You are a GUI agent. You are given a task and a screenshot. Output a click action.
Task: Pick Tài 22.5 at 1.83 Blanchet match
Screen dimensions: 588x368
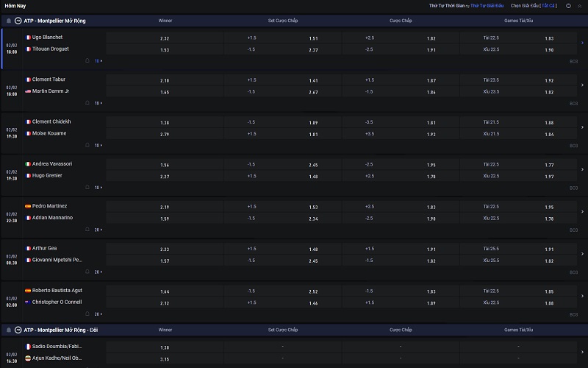pos(518,38)
